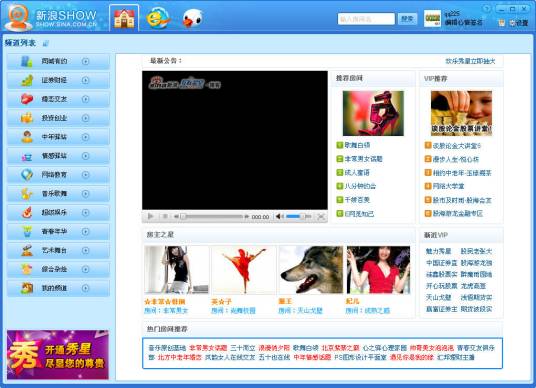The width and height of the screenshot is (536, 388).
Task: Open the recommended room 千娇百美
Action: (x=357, y=200)
